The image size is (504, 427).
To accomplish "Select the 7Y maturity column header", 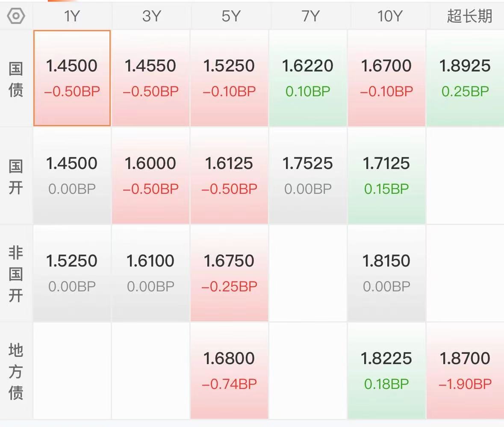I will [310, 16].
